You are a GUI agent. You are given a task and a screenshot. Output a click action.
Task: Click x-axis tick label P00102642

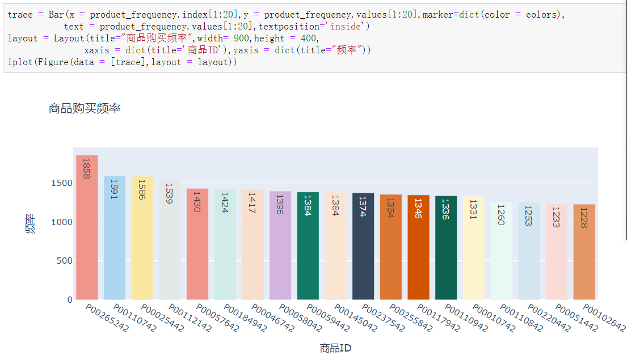604,319
